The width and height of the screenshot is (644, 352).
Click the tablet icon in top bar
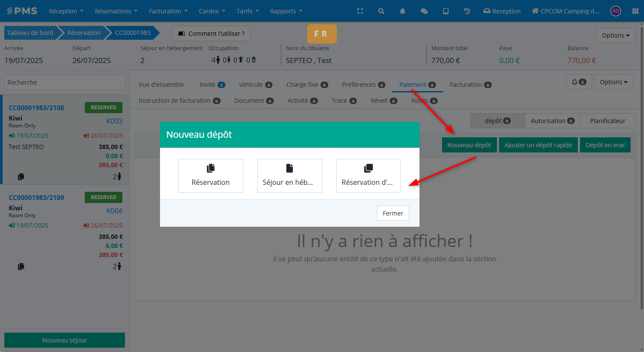point(445,11)
